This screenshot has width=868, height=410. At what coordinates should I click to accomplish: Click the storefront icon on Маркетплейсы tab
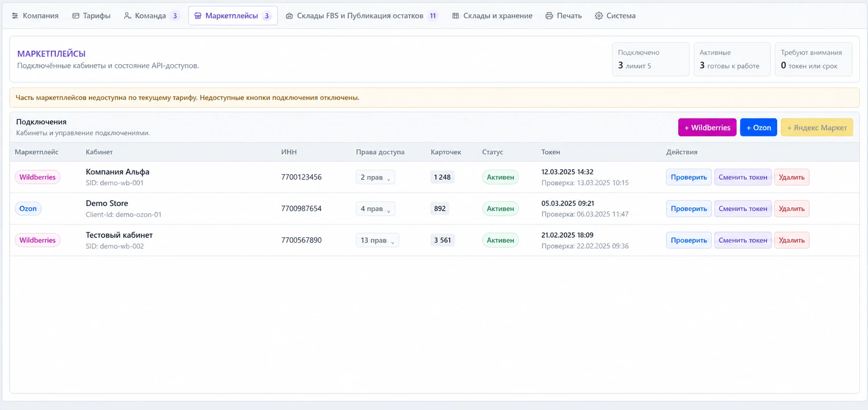click(198, 16)
